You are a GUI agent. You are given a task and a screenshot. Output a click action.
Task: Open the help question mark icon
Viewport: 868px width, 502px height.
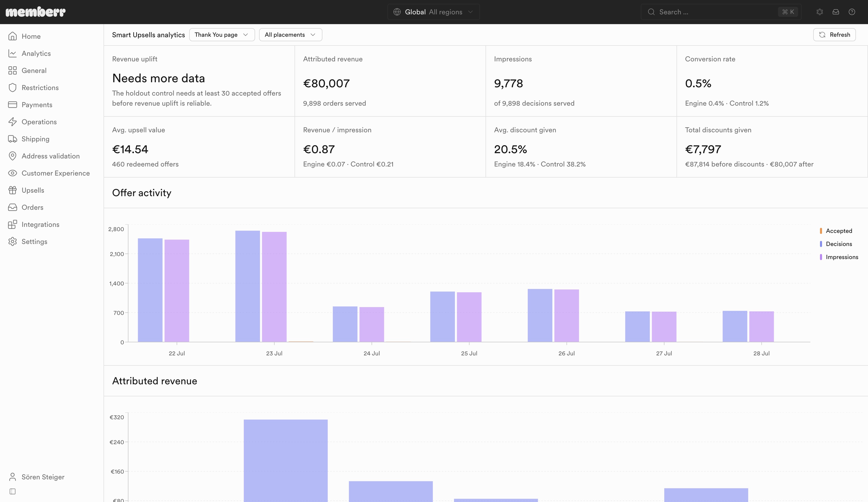click(852, 12)
